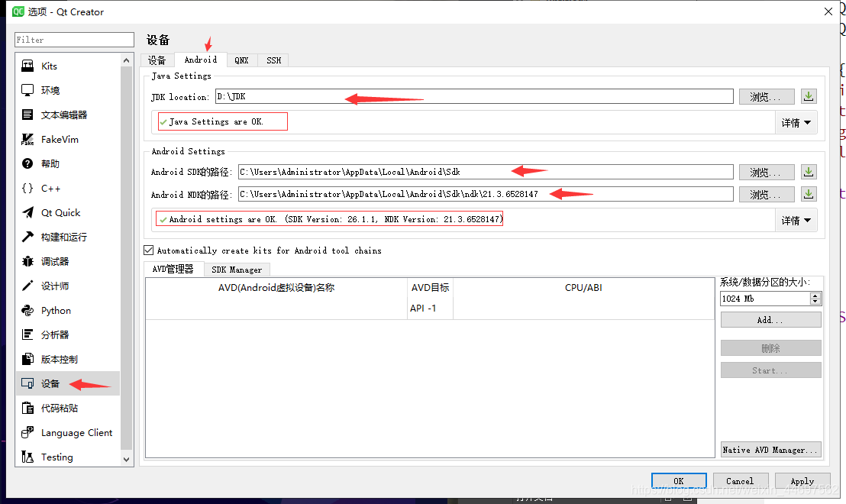Select the C++ braces icon

click(x=27, y=188)
